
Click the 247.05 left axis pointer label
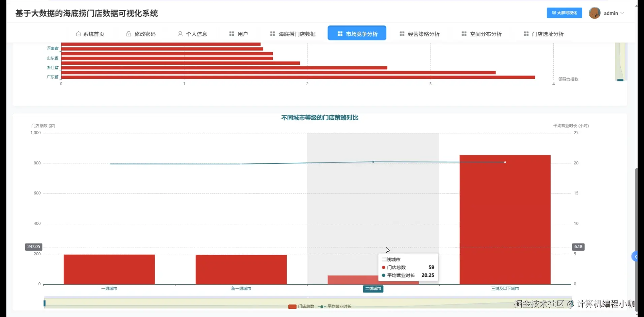(34, 247)
